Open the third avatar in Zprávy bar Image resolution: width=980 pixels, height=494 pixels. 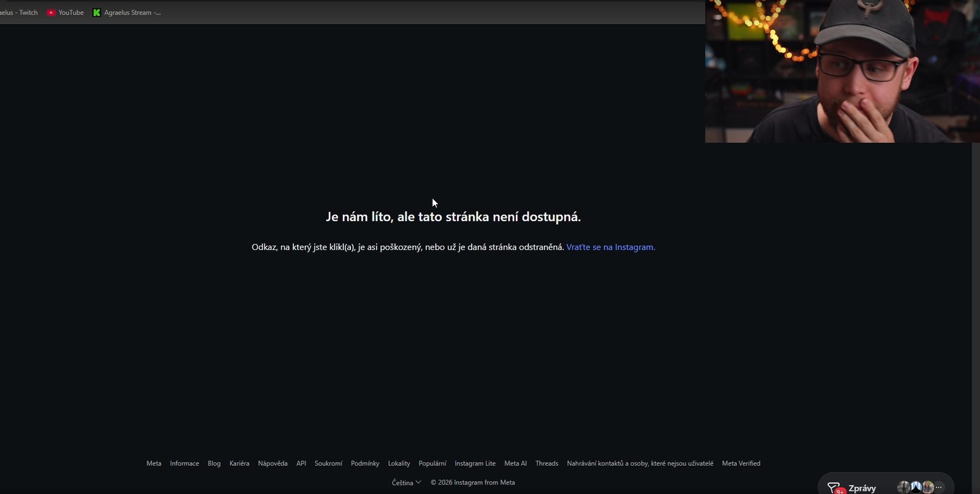[x=928, y=487]
